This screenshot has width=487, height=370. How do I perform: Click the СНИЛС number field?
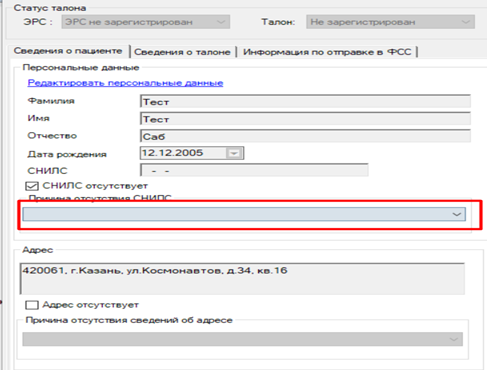[254, 170]
